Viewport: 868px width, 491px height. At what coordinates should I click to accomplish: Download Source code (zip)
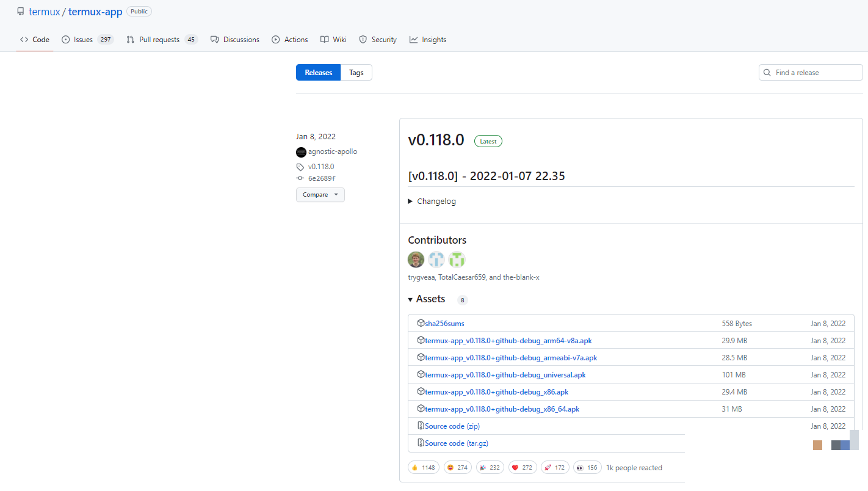[452, 426]
